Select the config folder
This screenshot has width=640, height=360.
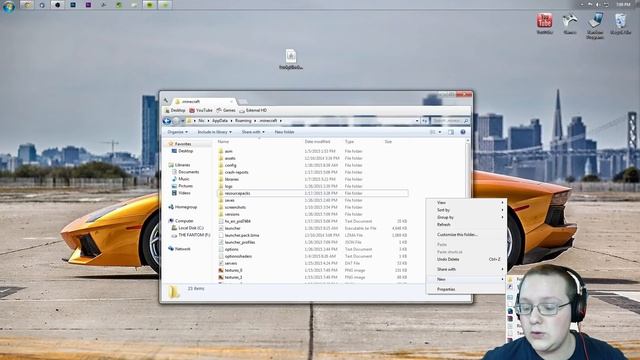coord(230,165)
